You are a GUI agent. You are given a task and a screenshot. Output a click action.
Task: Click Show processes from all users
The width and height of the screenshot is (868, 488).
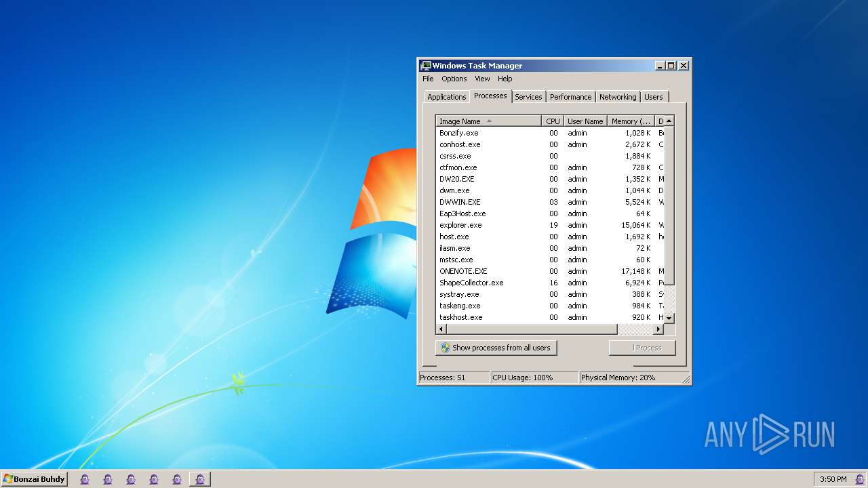coord(496,348)
